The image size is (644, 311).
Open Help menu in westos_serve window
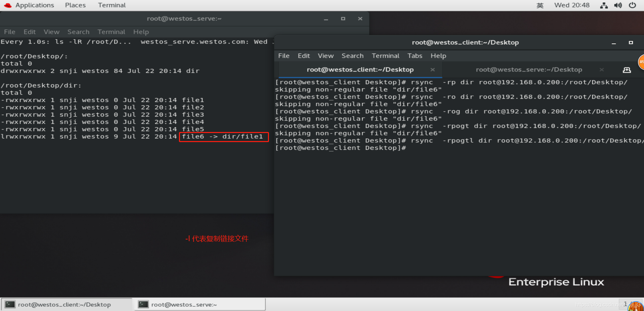141,32
